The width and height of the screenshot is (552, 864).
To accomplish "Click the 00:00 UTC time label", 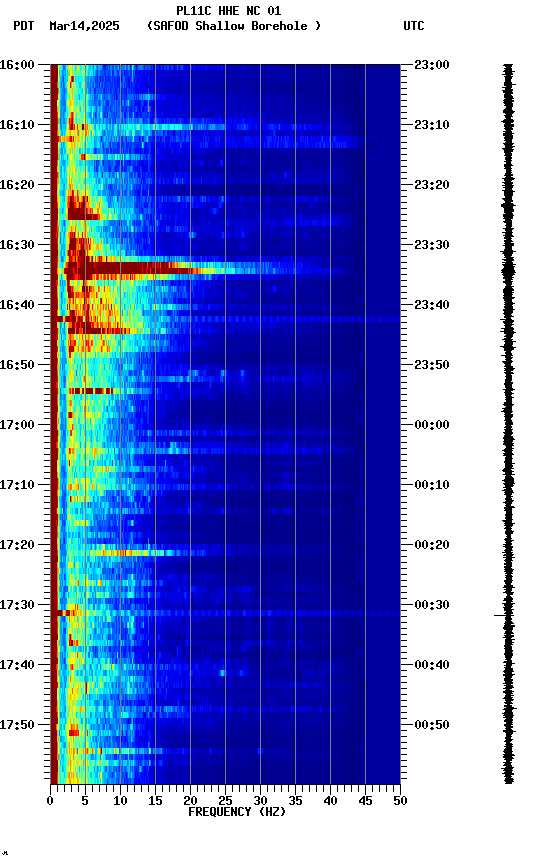I will pos(432,425).
